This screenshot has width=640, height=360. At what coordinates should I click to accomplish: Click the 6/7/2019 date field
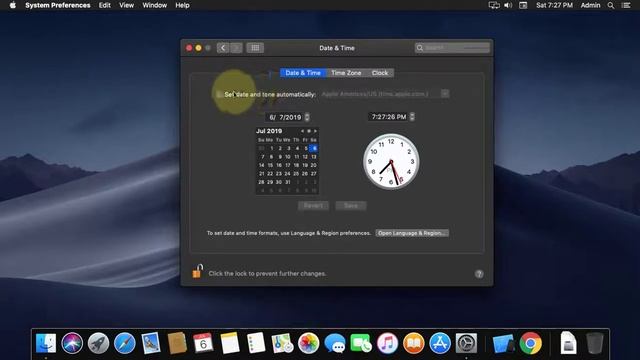[x=284, y=117]
